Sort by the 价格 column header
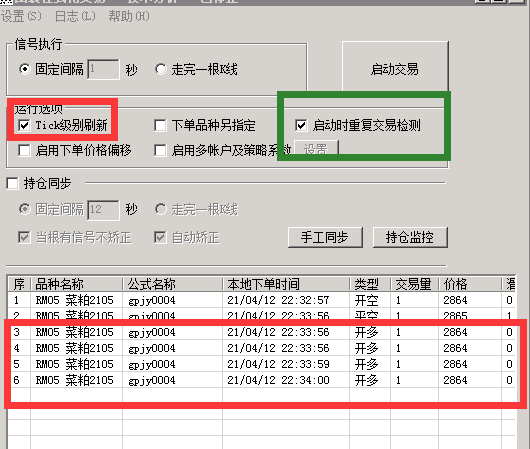 [x=470, y=284]
